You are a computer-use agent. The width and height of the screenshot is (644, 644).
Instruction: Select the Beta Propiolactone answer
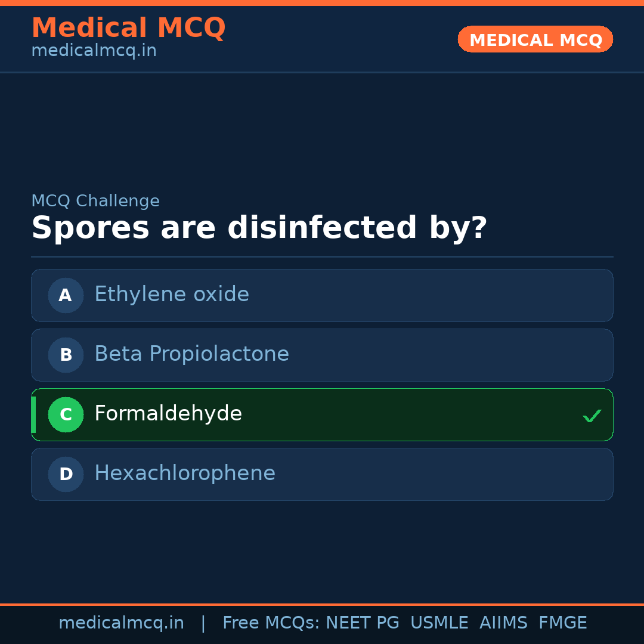click(191, 354)
